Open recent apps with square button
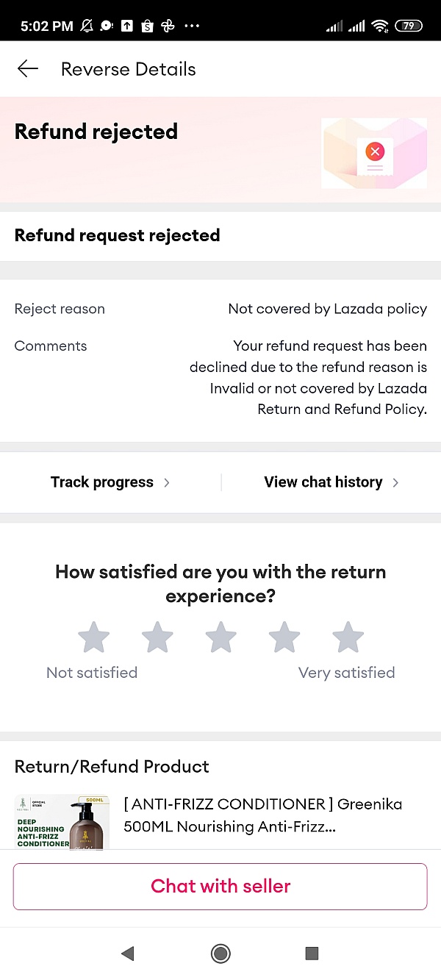The width and height of the screenshot is (441, 980). [312, 954]
